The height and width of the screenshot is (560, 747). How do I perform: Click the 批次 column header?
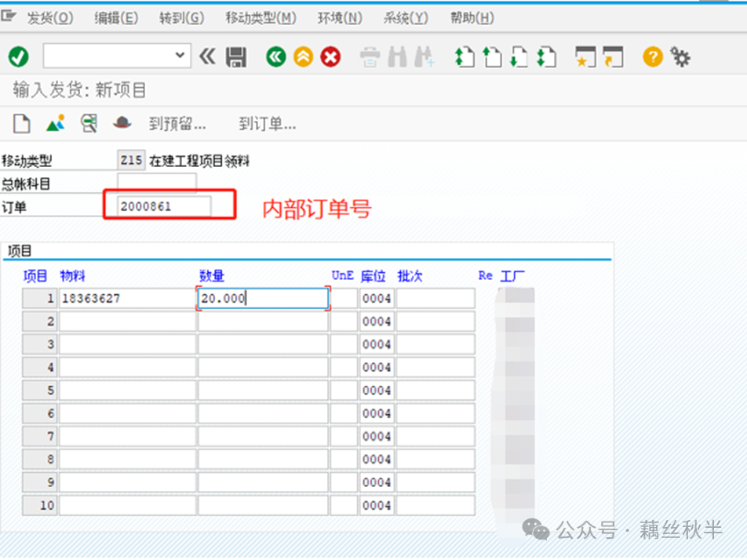pos(410,276)
